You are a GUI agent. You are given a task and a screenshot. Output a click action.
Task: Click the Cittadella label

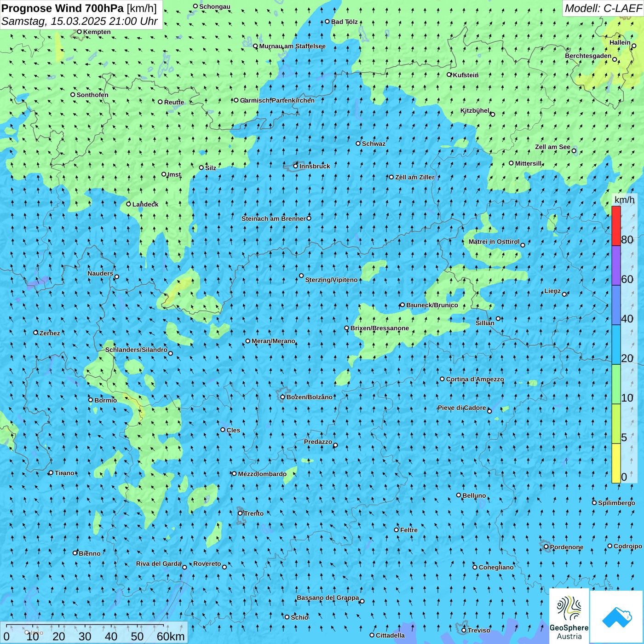[x=390, y=635]
